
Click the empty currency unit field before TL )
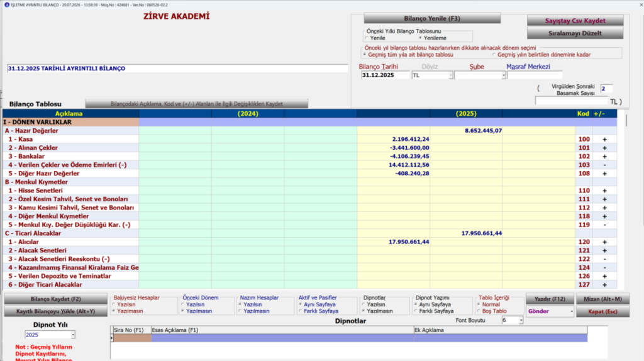point(571,101)
